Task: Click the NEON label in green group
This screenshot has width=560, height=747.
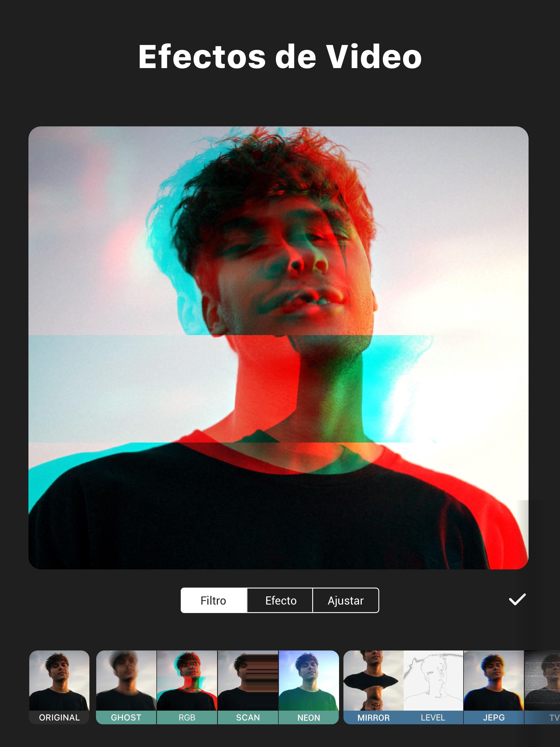Action: pyautogui.click(x=309, y=718)
